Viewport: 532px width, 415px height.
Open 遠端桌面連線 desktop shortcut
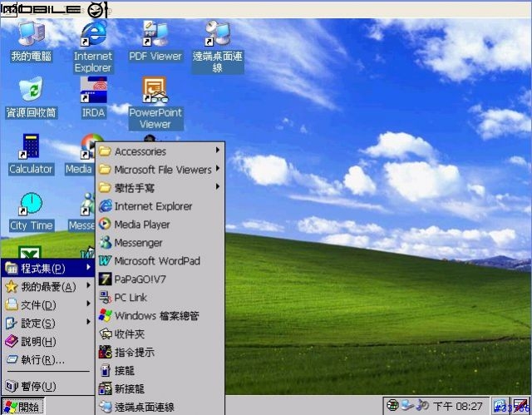(x=218, y=47)
